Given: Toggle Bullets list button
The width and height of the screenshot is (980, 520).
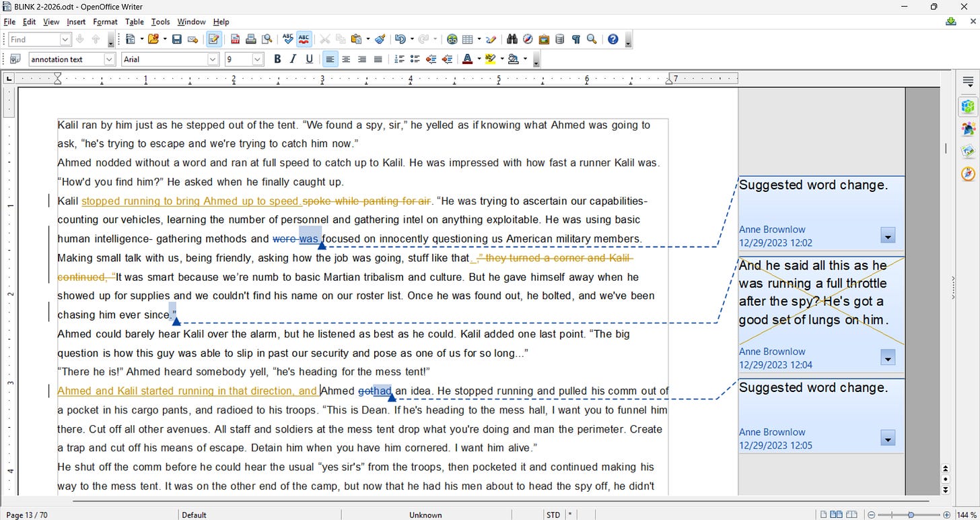Looking at the screenshot, I should coord(415,59).
